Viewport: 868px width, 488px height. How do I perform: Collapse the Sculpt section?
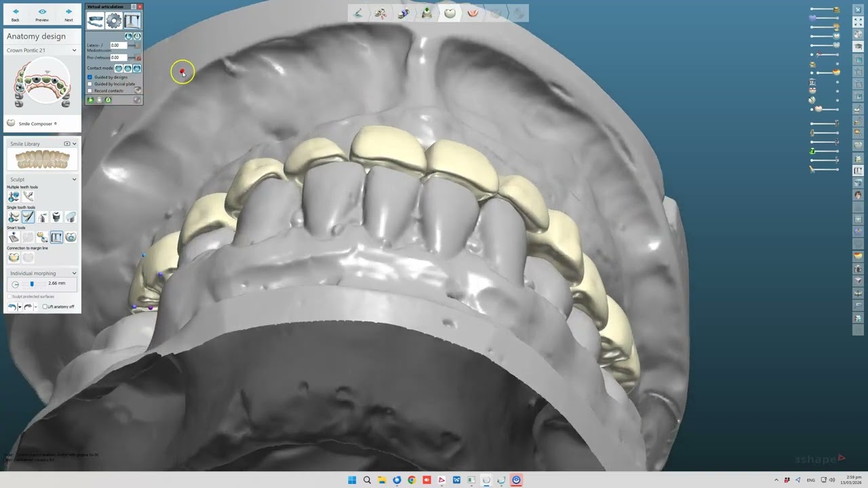[x=74, y=180]
